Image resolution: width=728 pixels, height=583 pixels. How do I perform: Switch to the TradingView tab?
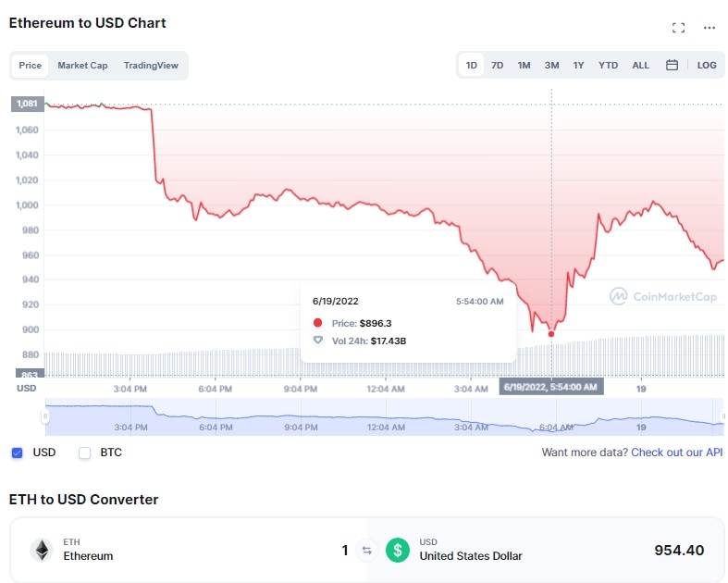pyautogui.click(x=152, y=66)
